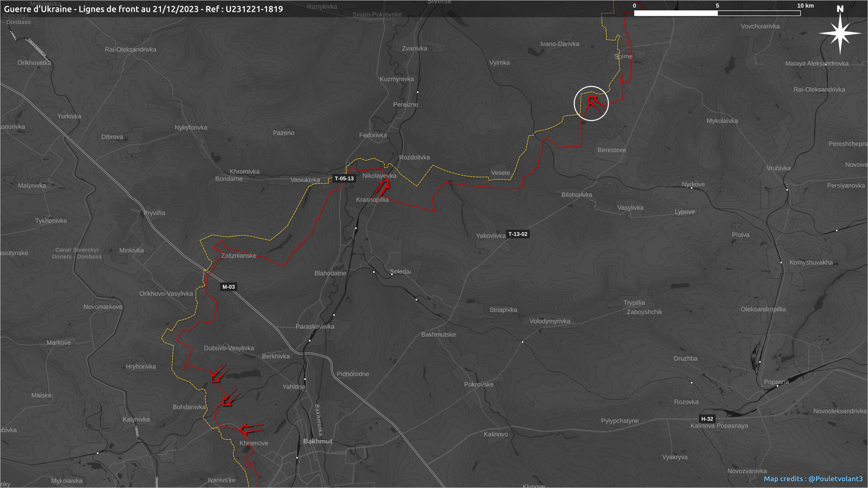
Task: Click the Vyimka label
Action: (500, 63)
